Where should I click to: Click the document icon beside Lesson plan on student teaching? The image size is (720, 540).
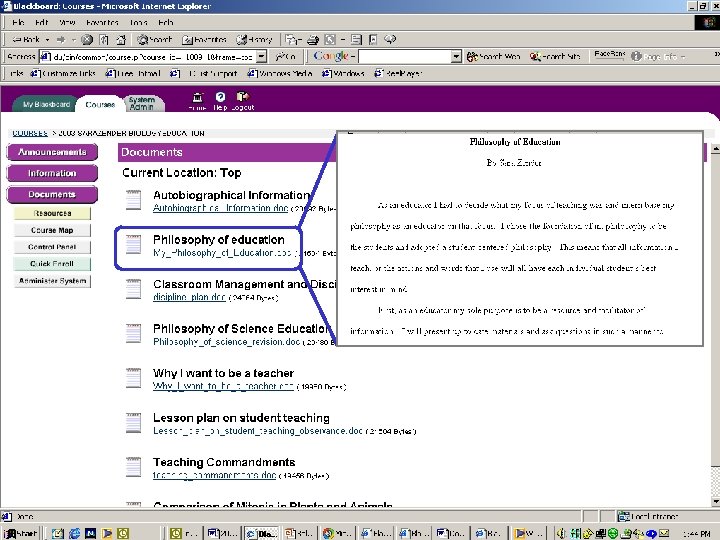tap(134, 422)
